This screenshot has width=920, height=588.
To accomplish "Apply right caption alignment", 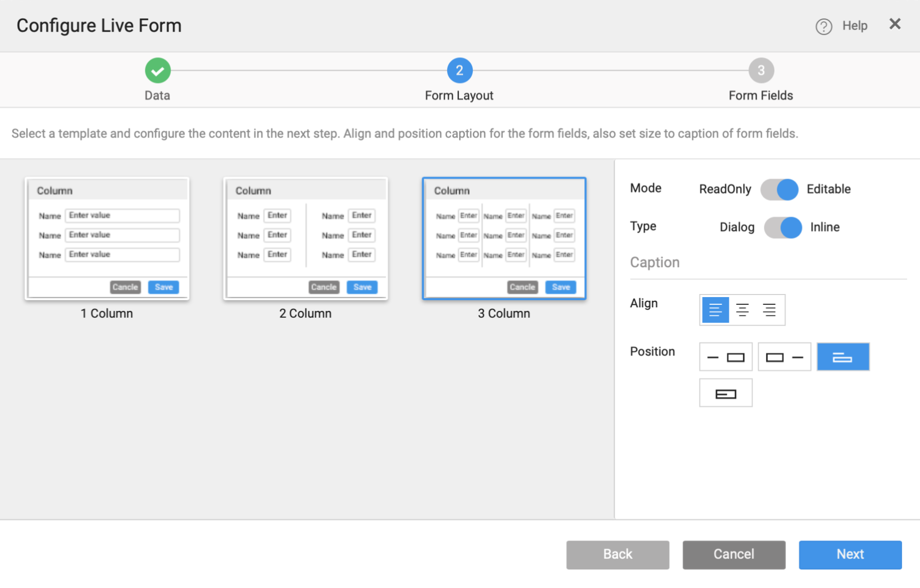I will pos(770,309).
